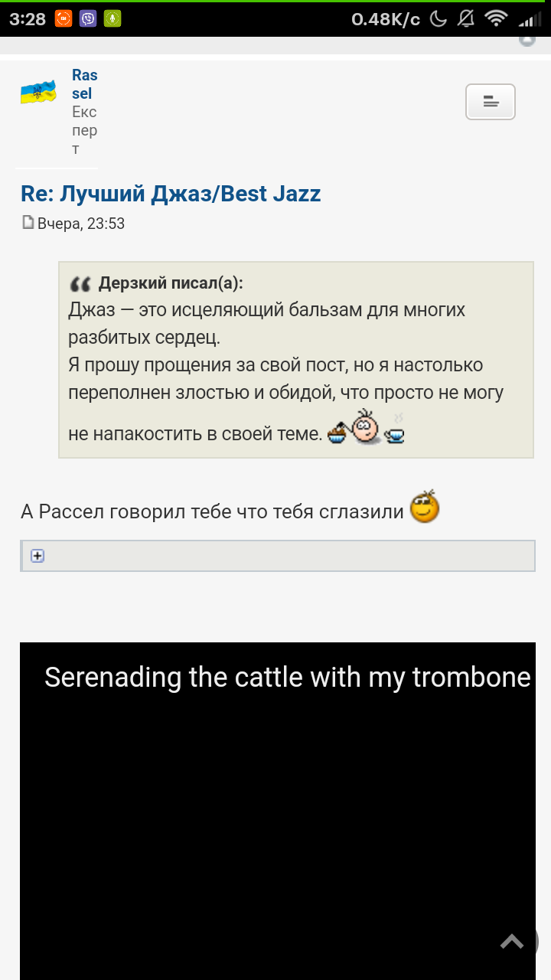Tap the quoted author 'Дерзкий писал(а)'

171,283
